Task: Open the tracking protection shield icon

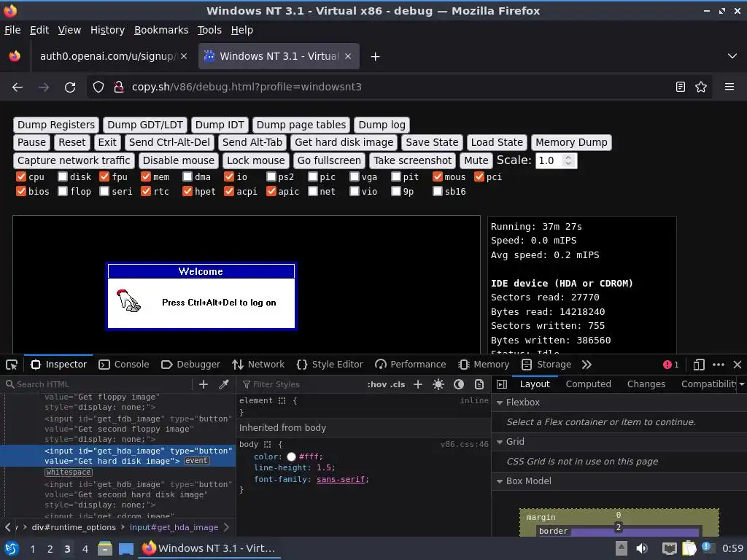Action: (98, 87)
